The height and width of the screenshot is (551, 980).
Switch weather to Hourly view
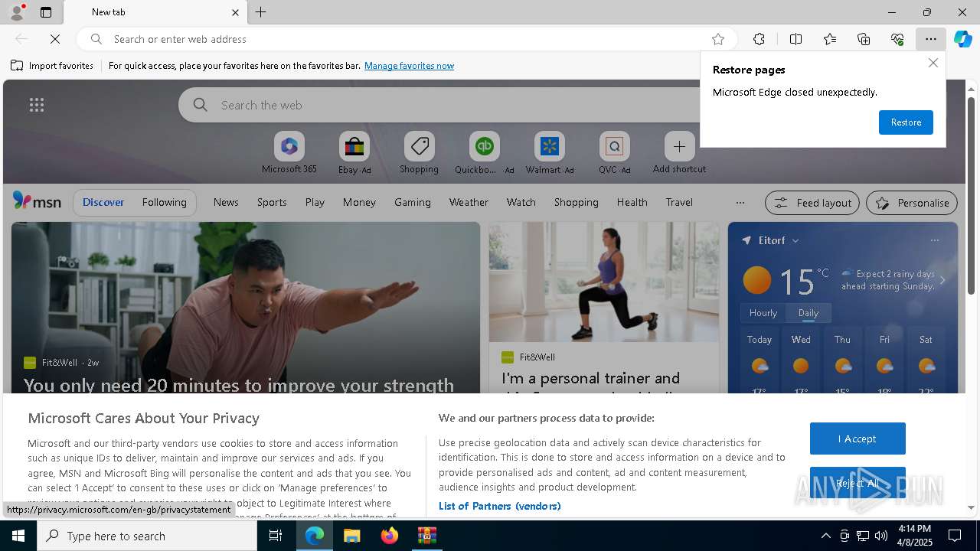click(x=763, y=312)
